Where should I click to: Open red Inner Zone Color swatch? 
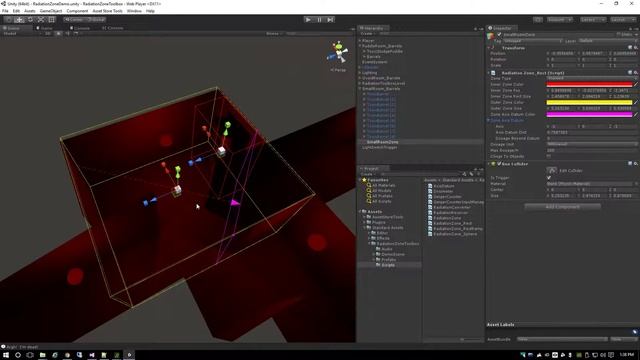point(589,84)
